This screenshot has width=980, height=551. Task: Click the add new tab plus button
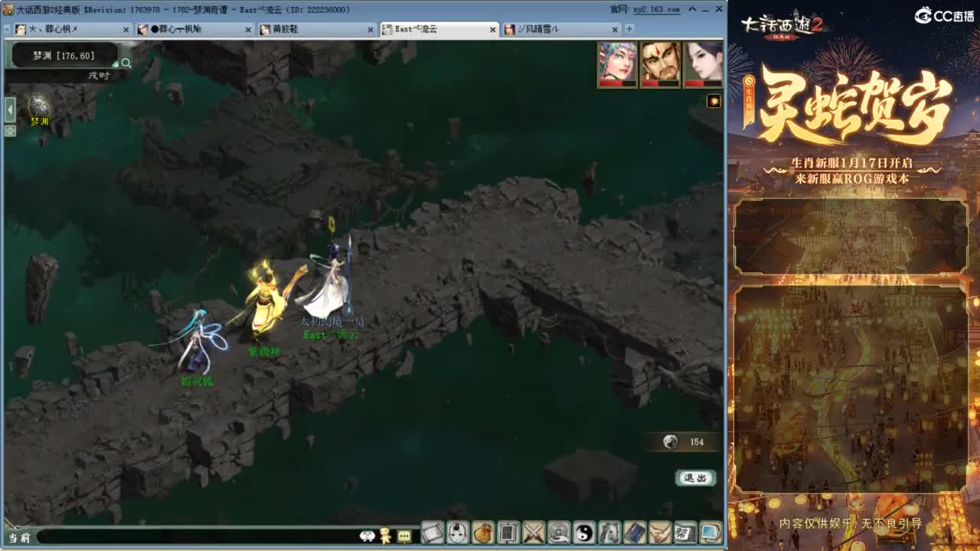pyautogui.click(x=629, y=29)
